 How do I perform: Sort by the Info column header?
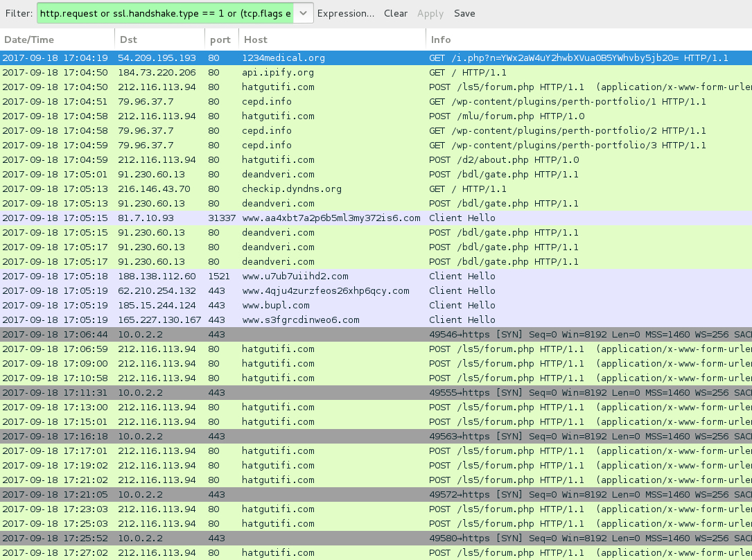[589, 40]
